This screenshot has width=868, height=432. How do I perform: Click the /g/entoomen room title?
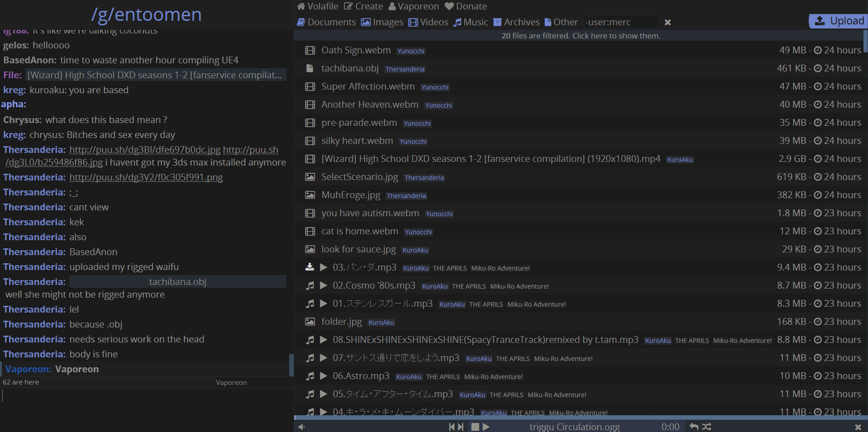coord(146,14)
